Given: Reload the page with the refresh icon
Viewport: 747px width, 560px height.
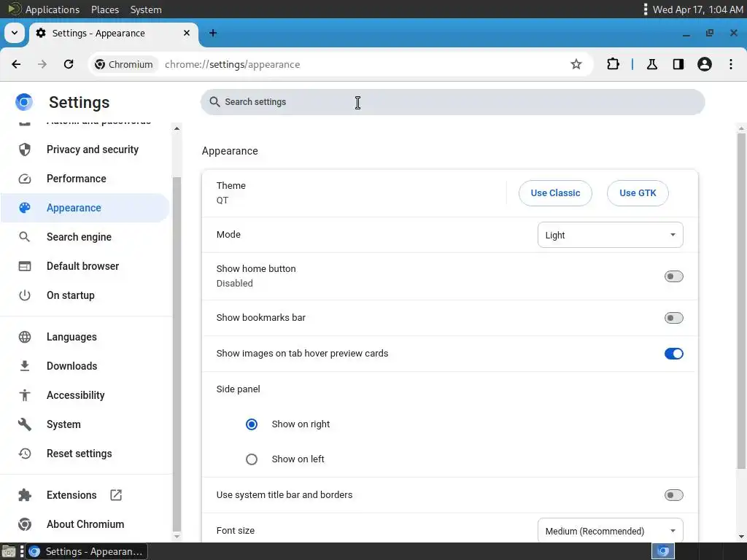Looking at the screenshot, I should tap(69, 64).
